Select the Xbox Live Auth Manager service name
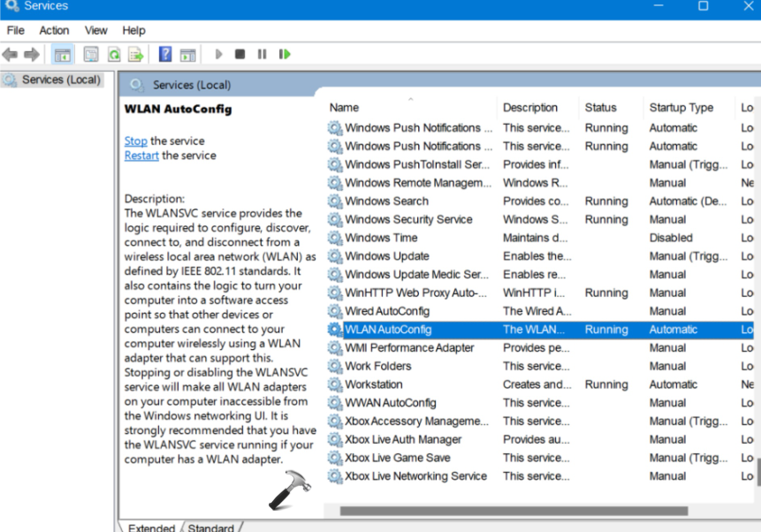The height and width of the screenshot is (532, 761). (403, 440)
